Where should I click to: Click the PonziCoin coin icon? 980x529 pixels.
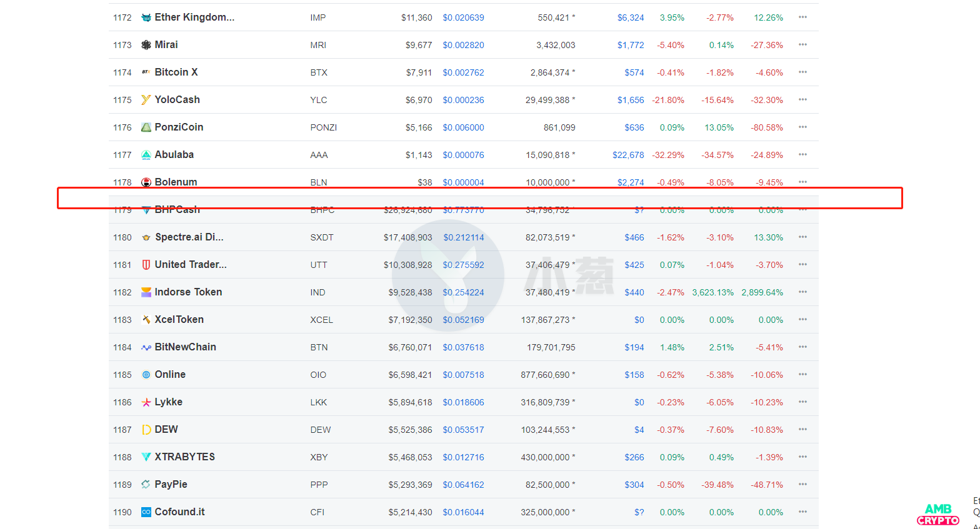coord(146,127)
